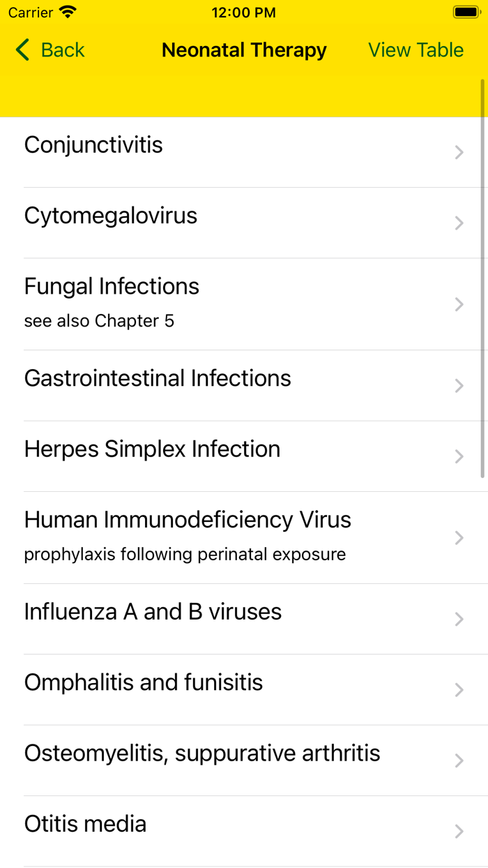Screen dimensions: 488x868
Task: Open the View Table link
Action: click(415, 50)
